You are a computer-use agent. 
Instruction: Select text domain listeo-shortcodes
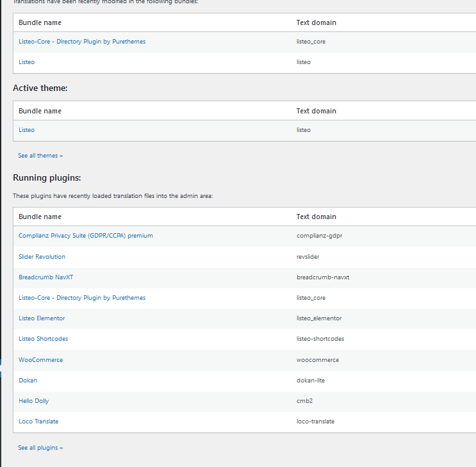[320, 339]
